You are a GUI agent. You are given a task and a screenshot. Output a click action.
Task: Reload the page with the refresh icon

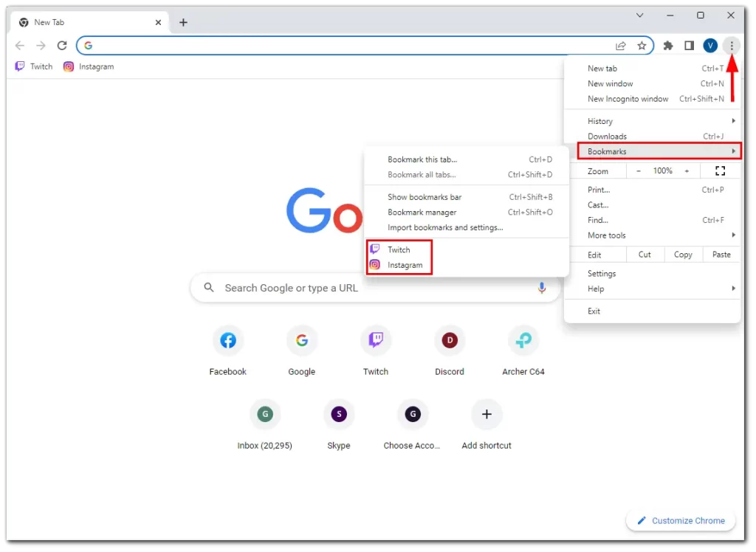pos(62,46)
